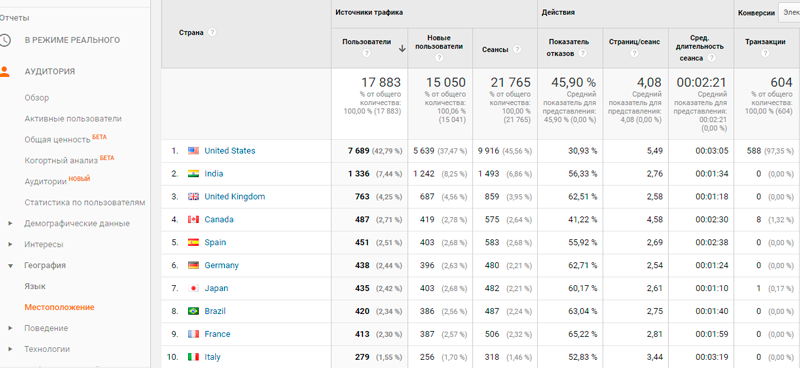Sort by Страниц/сеанс column header
800x368 pixels.
coord(634,42)
